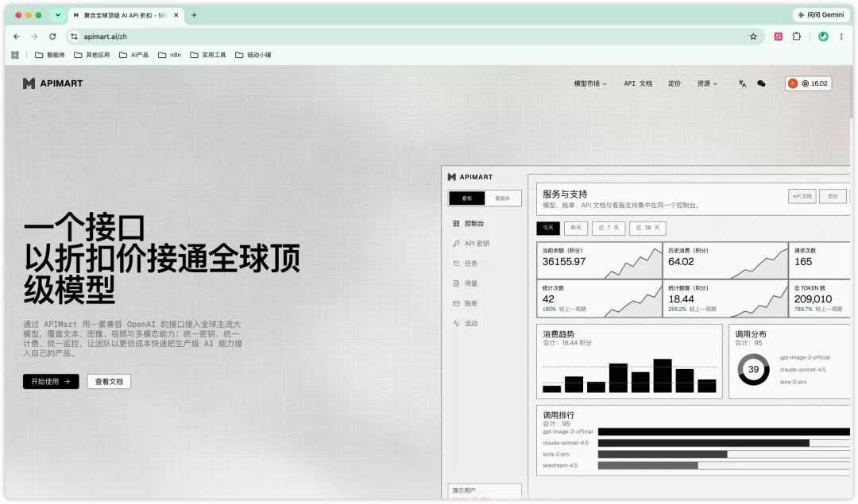Image resolution: width=858 pixels, height=504 pixels.
Task: Click the 开始使用 button
Action: click(51, 382)
